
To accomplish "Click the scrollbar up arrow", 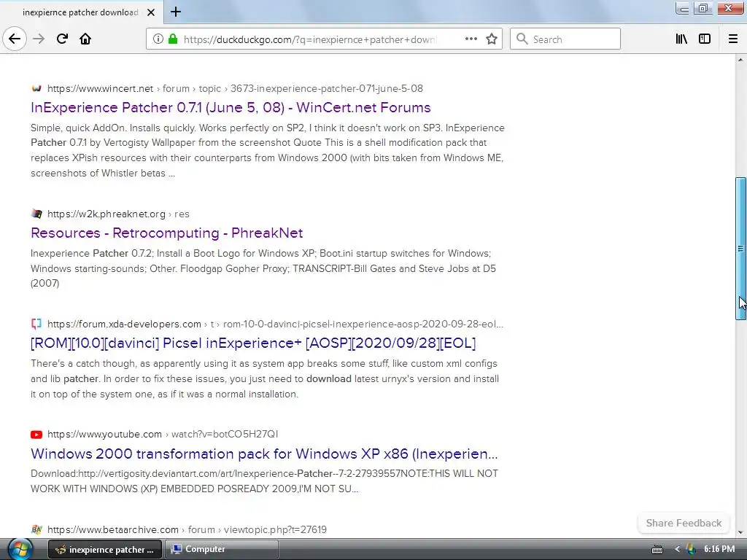I will [740, 60].
